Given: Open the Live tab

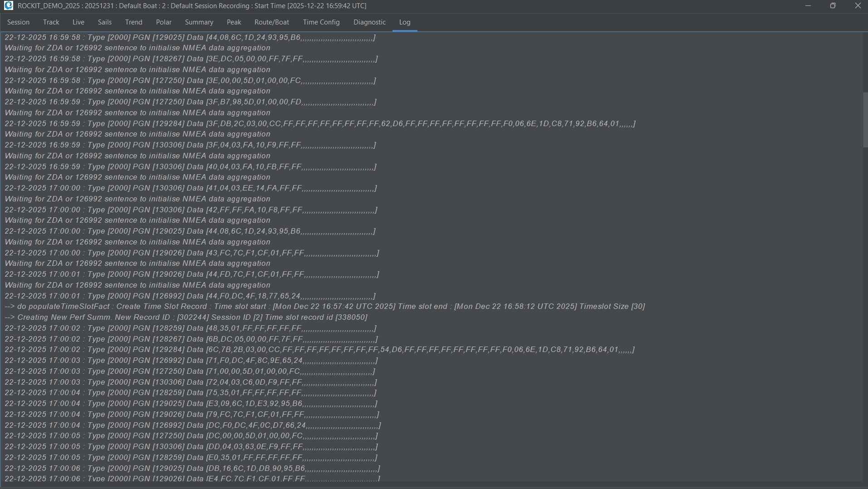Looking at the screenshot, I should 78,22.
